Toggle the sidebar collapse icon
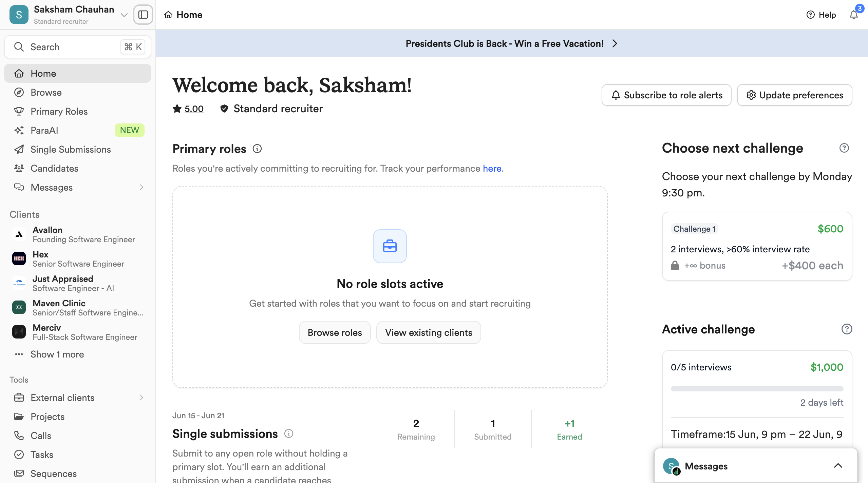Viewport: 868px width, 483px height. click(143, 15)
